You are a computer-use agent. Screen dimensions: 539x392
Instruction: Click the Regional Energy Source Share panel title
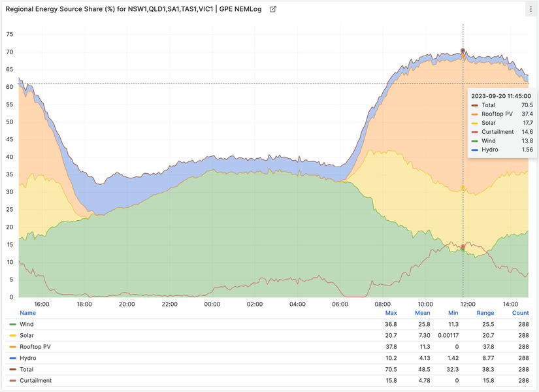133,9
